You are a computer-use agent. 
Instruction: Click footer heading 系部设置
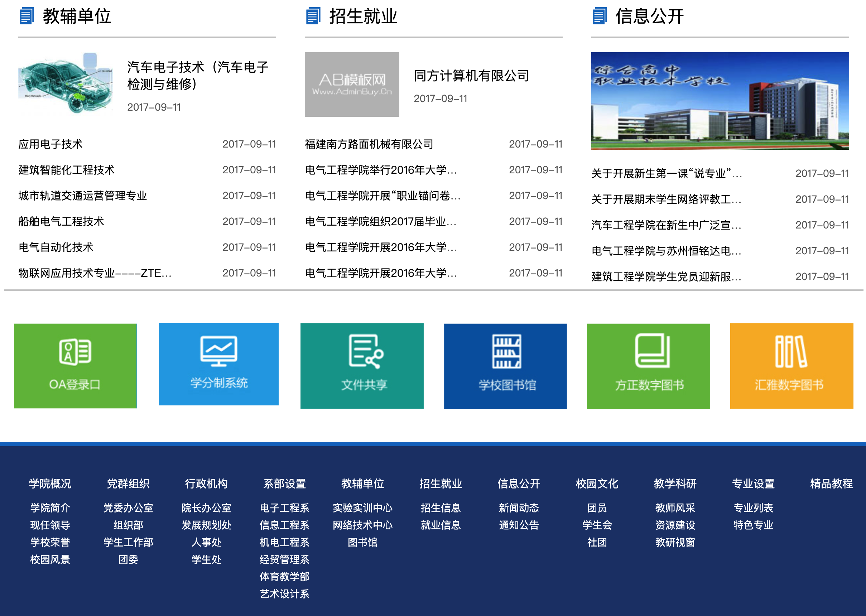tap(284, 483)
